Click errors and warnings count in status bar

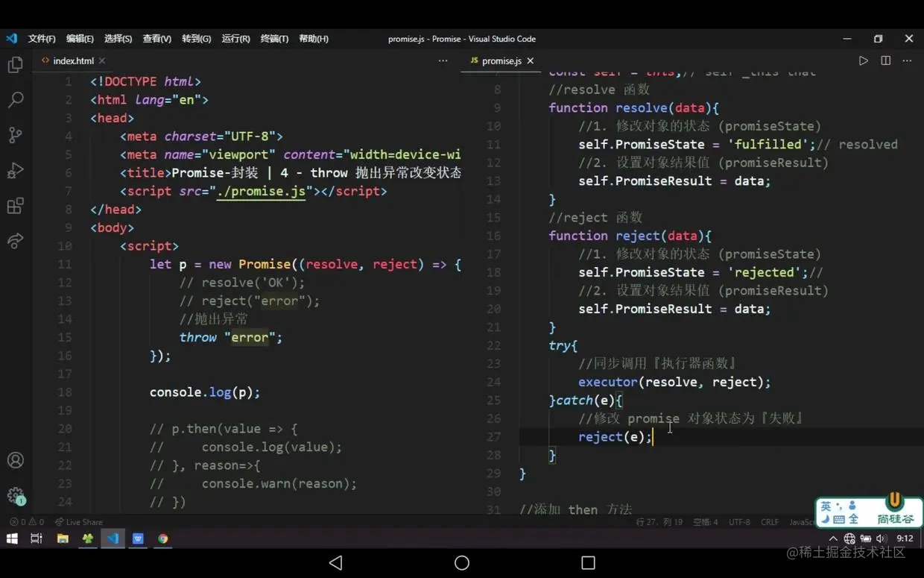27,522
